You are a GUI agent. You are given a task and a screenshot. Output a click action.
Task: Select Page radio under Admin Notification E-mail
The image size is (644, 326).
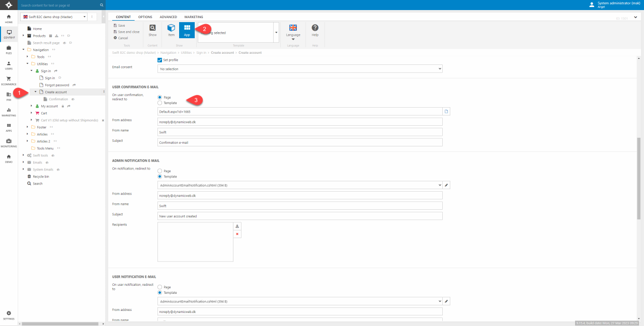pos(160,171)
